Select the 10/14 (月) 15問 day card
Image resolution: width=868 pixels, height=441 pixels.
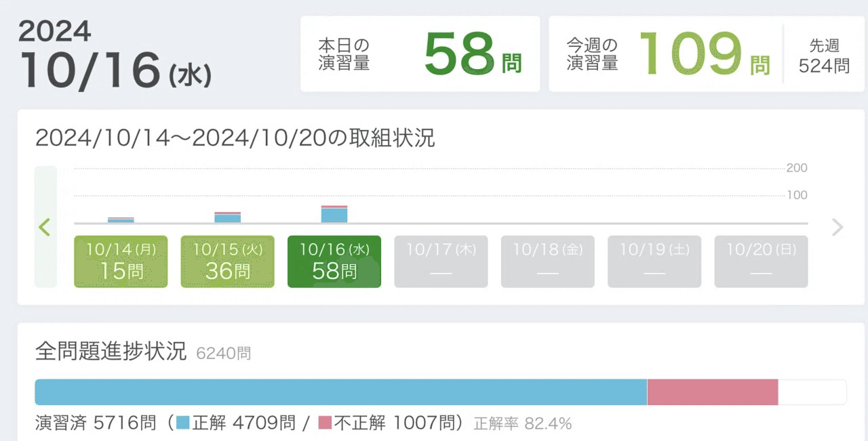click(121, 261)
